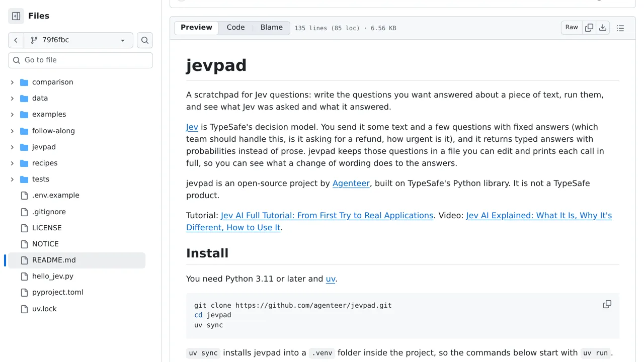The width and height of the screenshot is (644, 362).
Task: Copy the git clone code block
Action: pyautogui.click(x=607, y=304)
